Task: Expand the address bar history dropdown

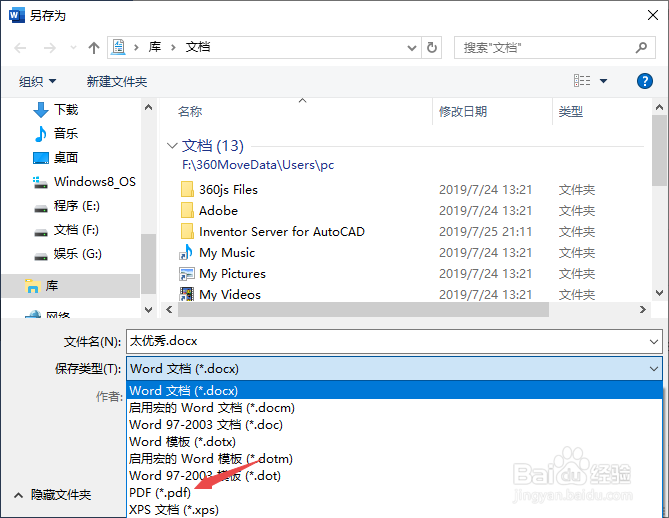Action: pyautogui.click(x=412, y=48)
